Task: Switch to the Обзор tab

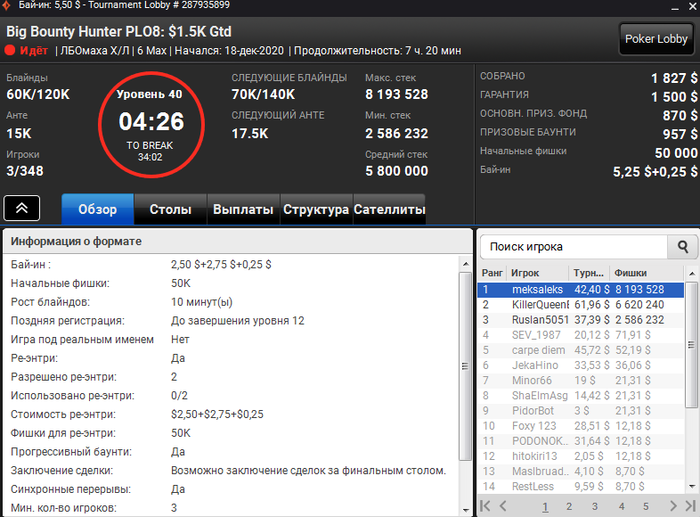Action: coord(97,209)
